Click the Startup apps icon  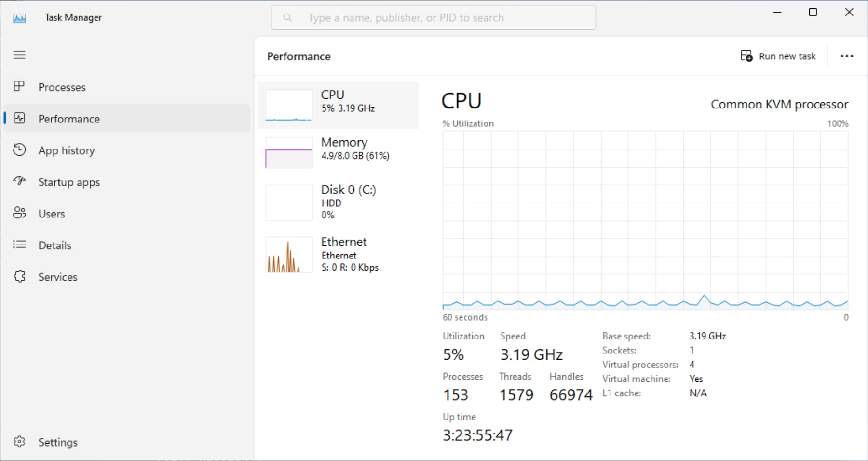19,182
